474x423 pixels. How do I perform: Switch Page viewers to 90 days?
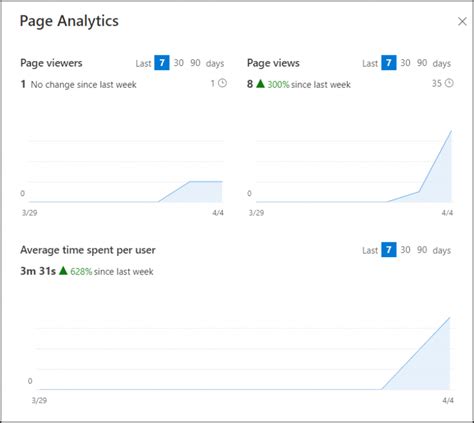195,63
